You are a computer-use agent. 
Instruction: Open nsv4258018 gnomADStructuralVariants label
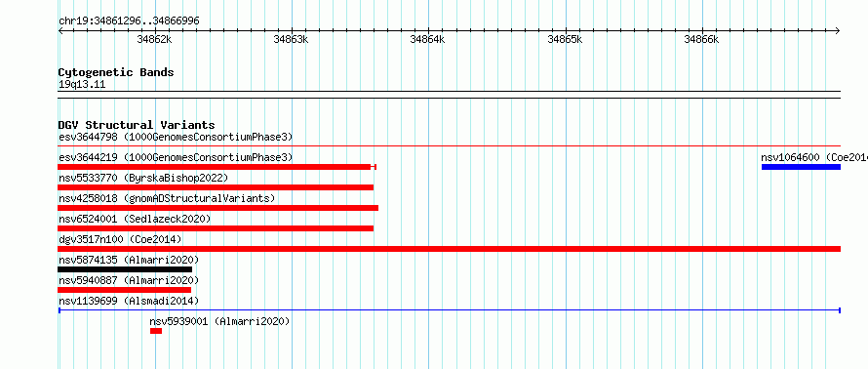(x=167, y=198)
